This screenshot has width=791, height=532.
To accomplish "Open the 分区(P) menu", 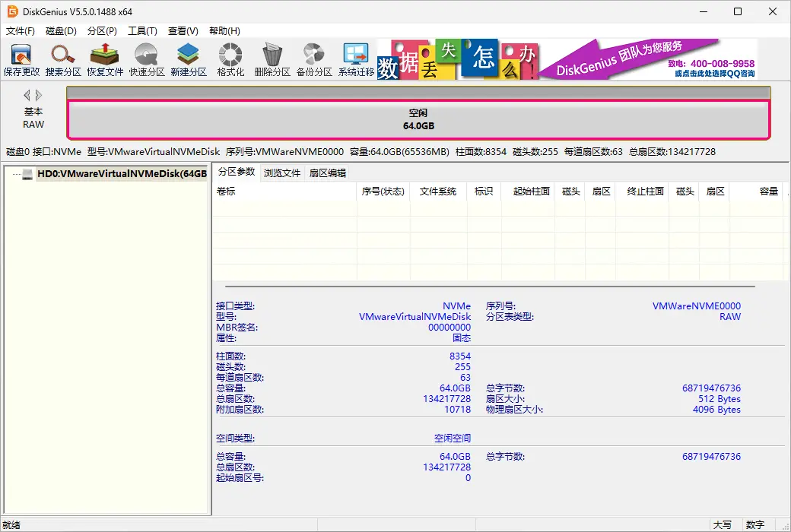I will (102, 30).
